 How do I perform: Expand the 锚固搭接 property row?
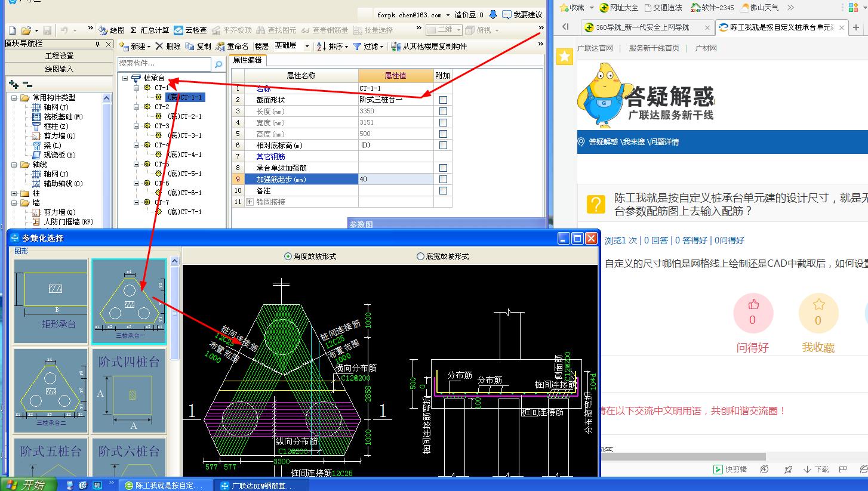coord(250,202)
